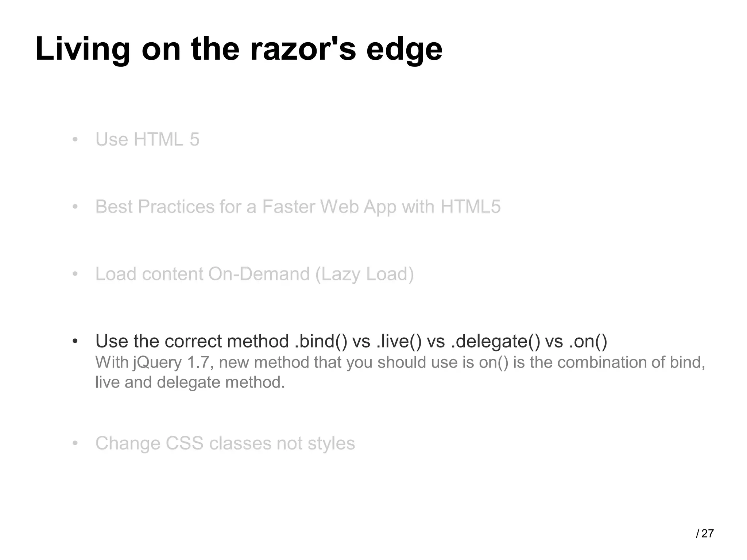Click "jQuery 1.7" in the description text

pos(171,363)
